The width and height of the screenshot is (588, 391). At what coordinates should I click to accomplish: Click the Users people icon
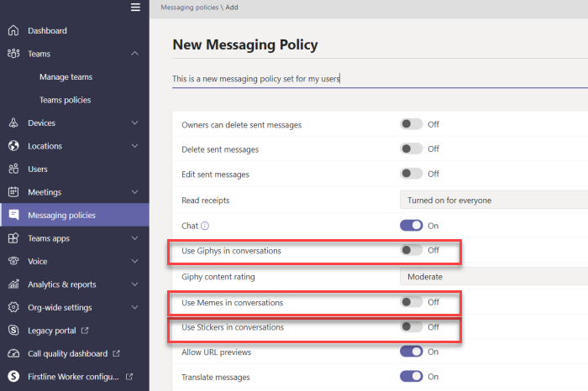[x=13, y=169]
